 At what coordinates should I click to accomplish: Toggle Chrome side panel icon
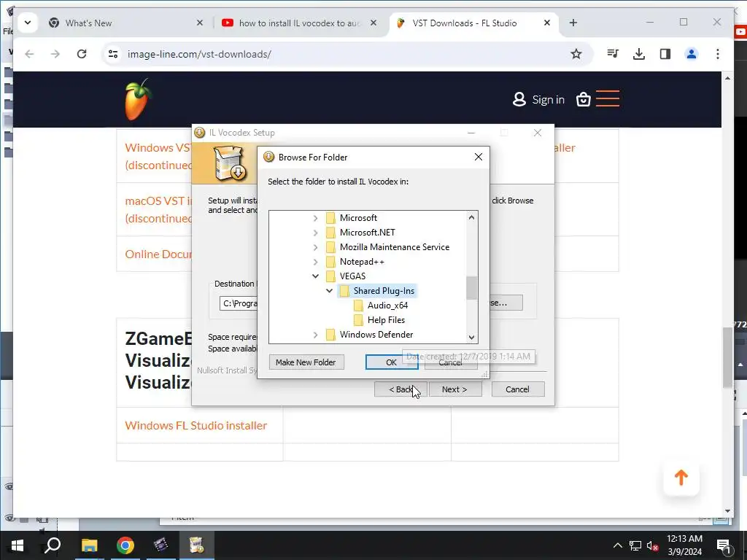(x=665, y=54)
